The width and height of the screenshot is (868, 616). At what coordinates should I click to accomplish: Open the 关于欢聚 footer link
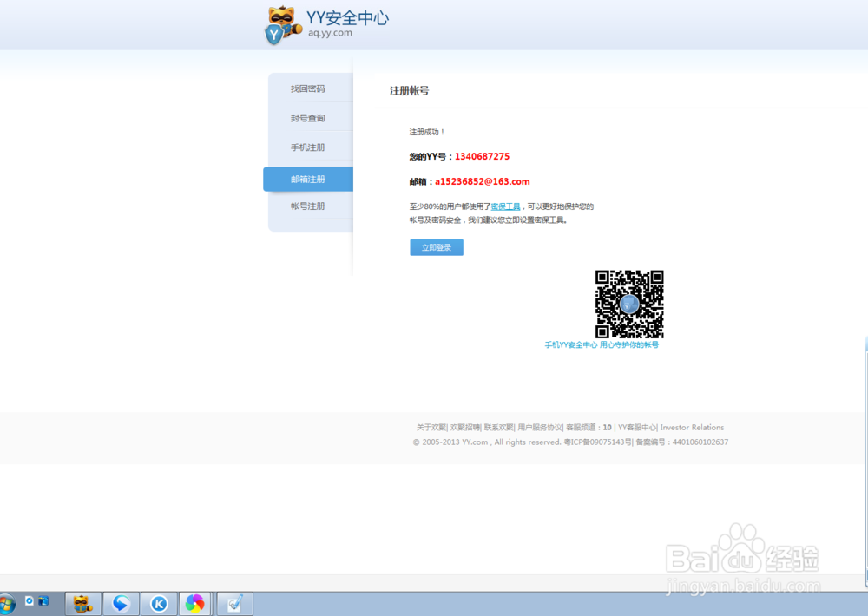[431, 427]
